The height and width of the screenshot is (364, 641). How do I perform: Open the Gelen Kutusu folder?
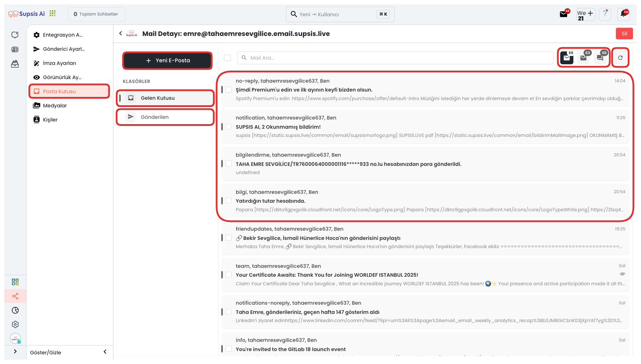coord(165,98)
